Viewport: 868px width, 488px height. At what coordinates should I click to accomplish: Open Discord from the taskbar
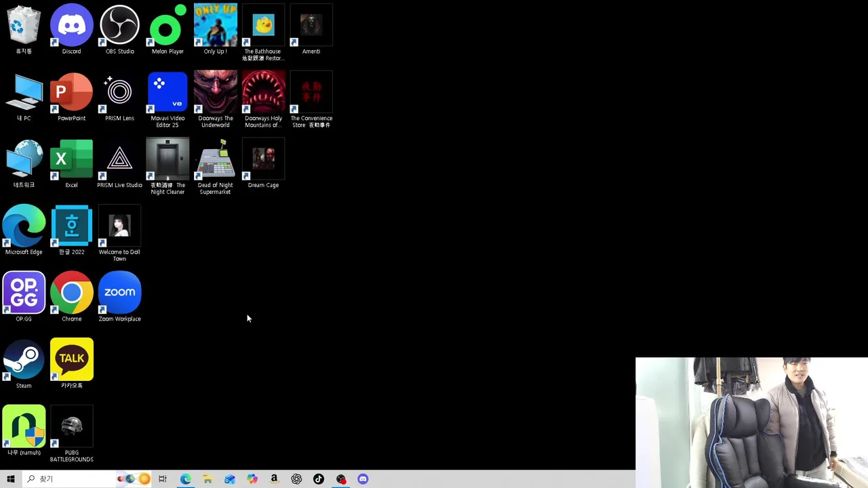click(x=363, y=479)
